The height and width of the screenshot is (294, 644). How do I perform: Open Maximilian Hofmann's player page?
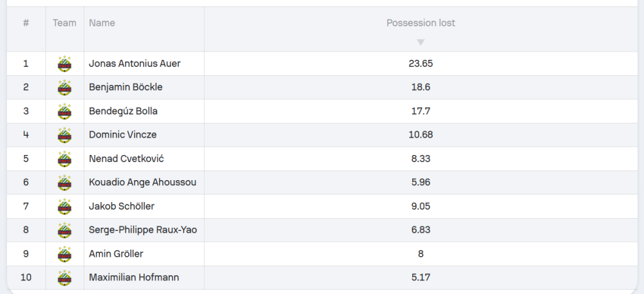pyautogui.click(x=134, y=278)
